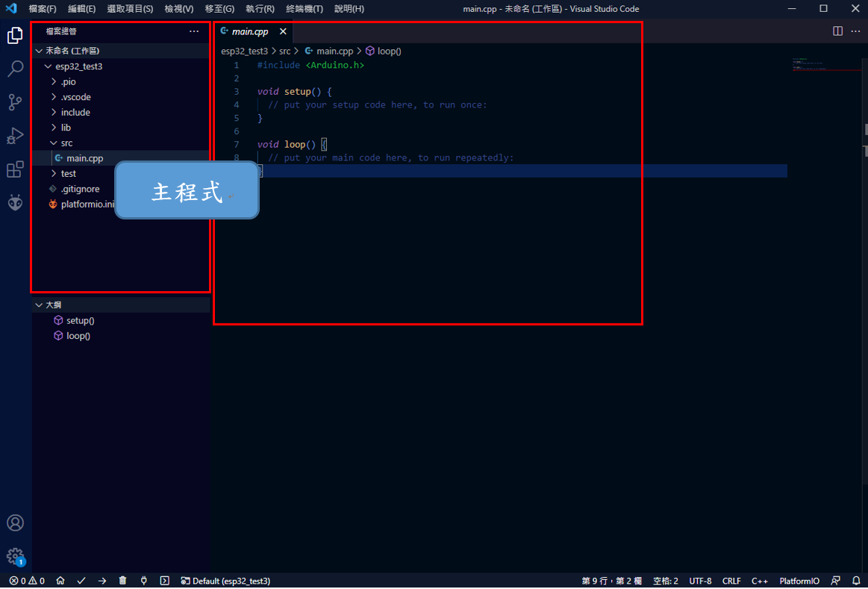The image size is (868, 589).
Task: Open the 選取項目(S) menu
Action: [130, 9]
